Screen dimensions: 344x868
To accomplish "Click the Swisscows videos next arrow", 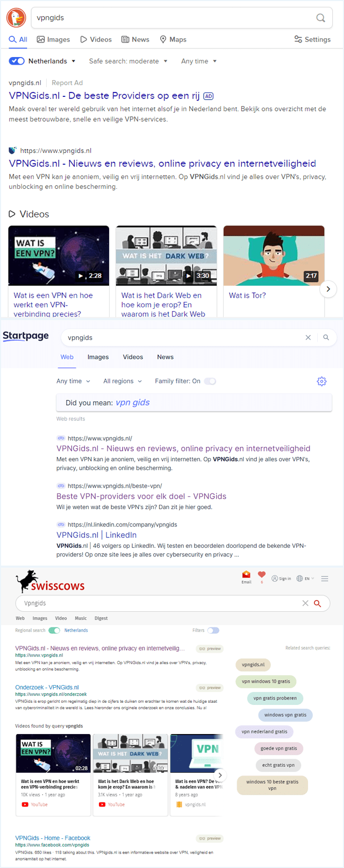I will point(219,775).
